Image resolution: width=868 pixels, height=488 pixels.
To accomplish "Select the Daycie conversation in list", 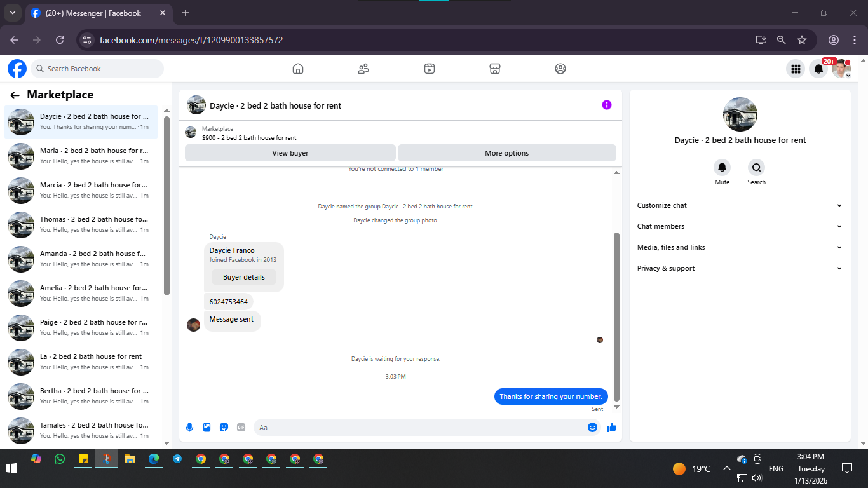I will coord(81,121).
